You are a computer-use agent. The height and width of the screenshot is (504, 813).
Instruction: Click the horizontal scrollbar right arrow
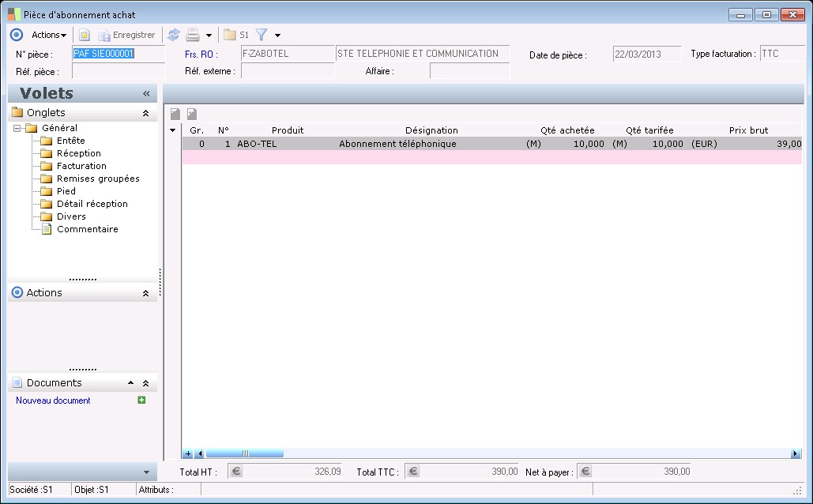click(x=796, y=453)
